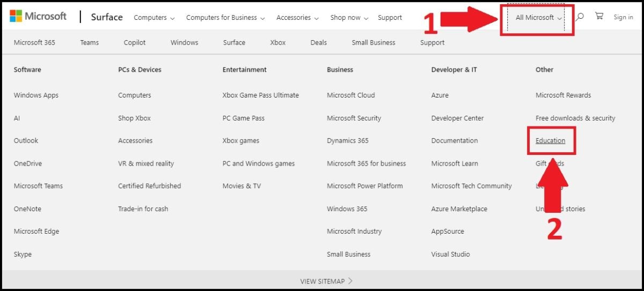
Task: Open the Education link
Action: tap(551, 140)
